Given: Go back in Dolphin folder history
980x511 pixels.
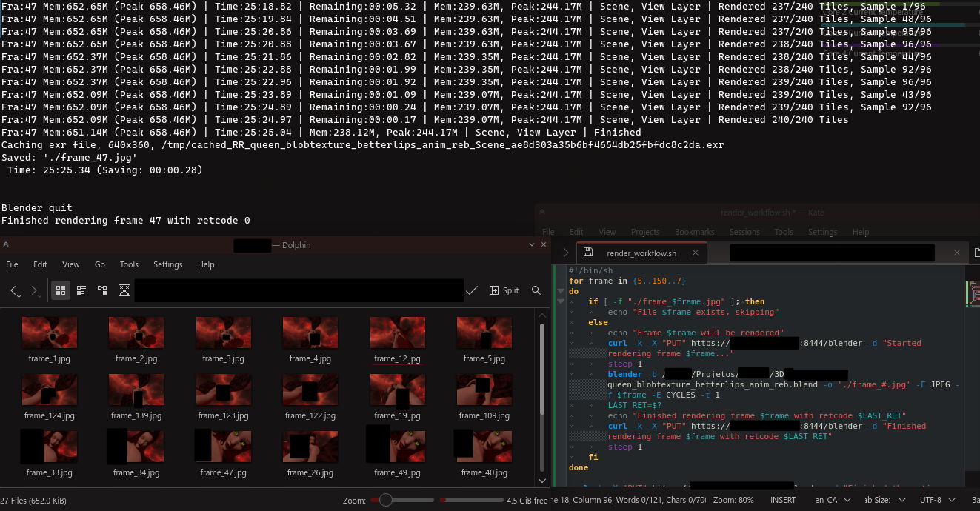Looking at the screenshot, I should (x=15, y=291).
